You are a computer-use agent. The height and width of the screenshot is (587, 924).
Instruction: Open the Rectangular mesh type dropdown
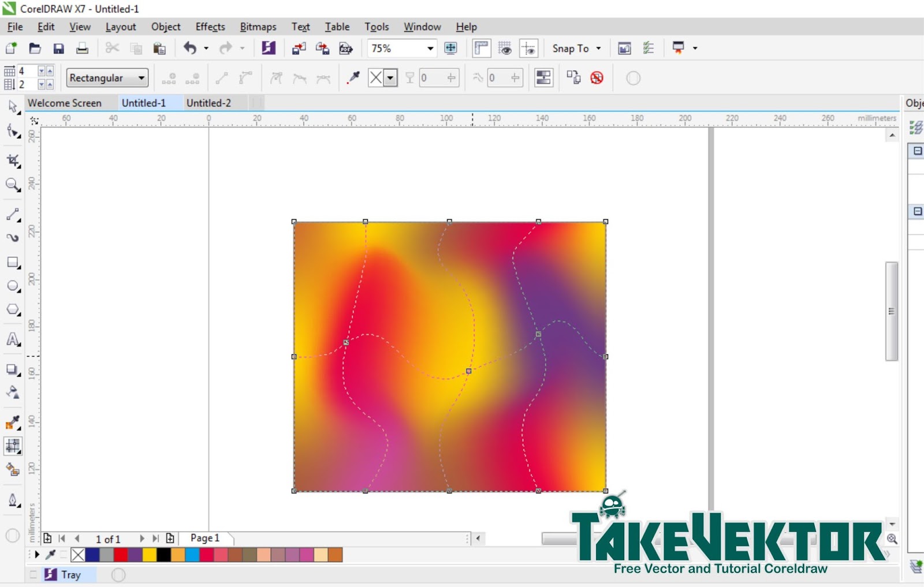coord(141,77)
